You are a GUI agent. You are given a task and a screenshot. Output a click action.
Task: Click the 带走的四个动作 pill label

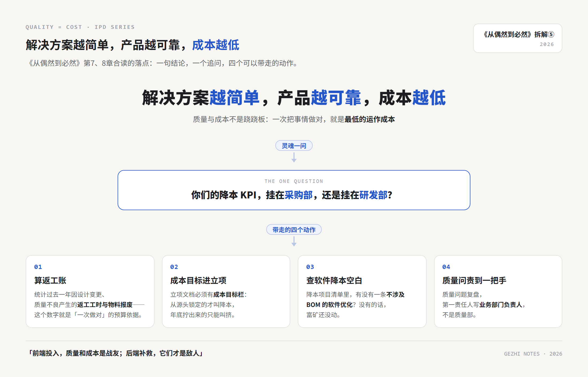294,230
